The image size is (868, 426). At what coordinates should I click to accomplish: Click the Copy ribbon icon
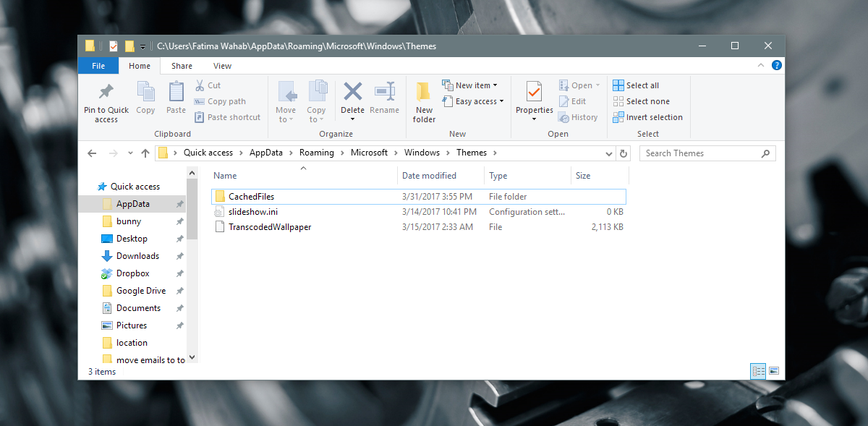pyautogui.click(x=146, y=92)
